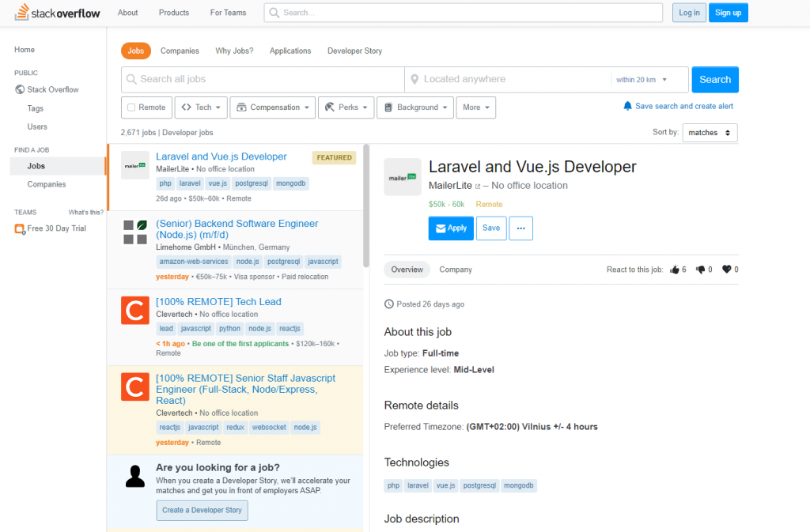Give a thumbs down reaction to this job

pos(701,269)
